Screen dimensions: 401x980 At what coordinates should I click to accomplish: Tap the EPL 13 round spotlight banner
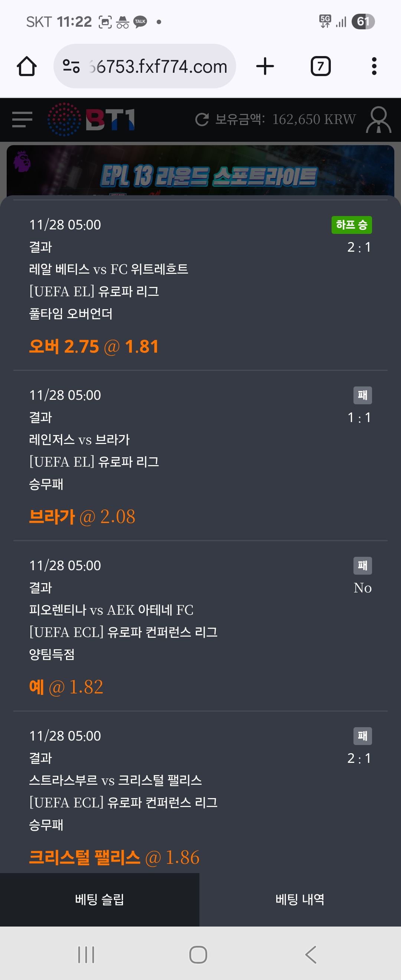pos(200,172)
